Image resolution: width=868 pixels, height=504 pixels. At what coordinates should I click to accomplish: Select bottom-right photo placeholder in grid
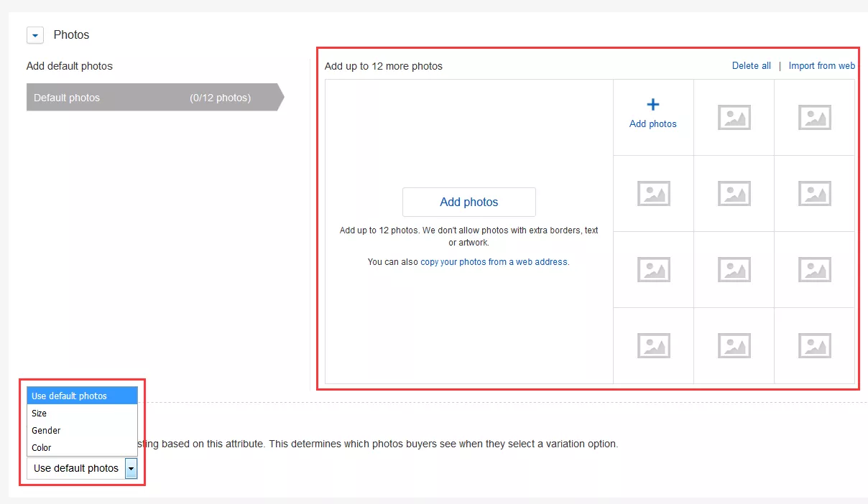pos(814,345)
